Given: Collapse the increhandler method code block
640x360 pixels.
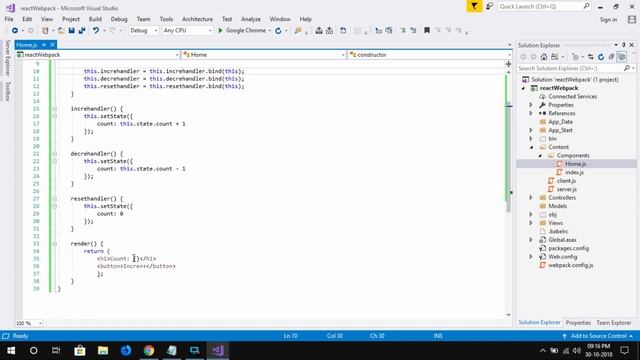Looking at the screenshot, I should click(54, 109).
